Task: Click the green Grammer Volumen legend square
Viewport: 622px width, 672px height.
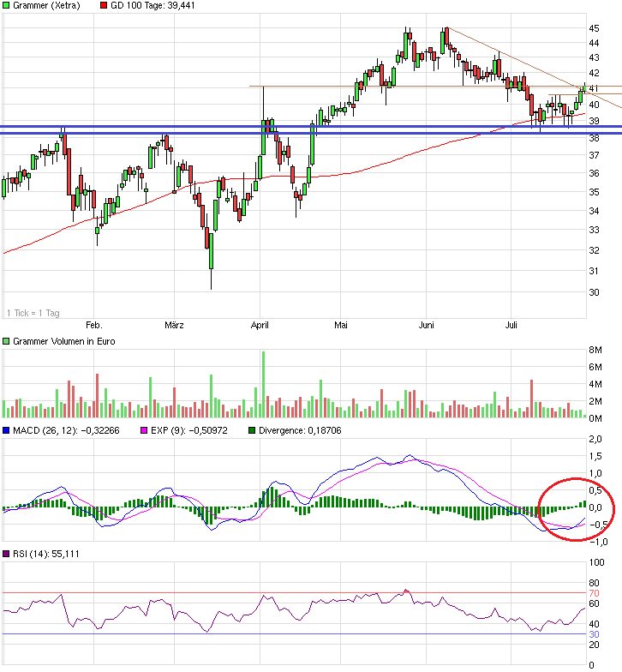Action: (x=8, y=341)
